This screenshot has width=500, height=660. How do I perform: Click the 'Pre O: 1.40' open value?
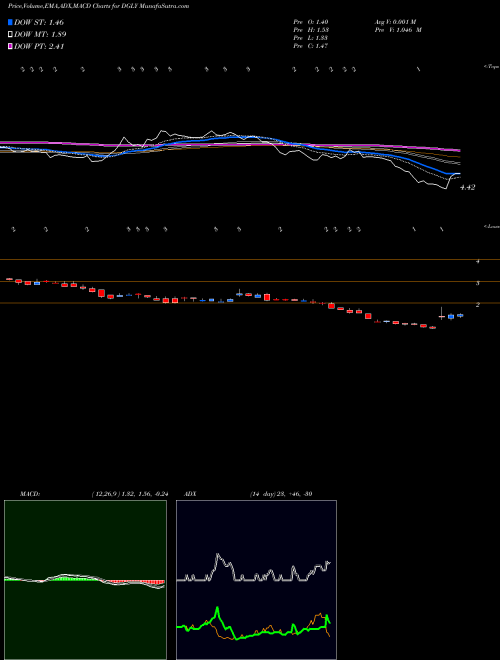(x=311, y=22)
